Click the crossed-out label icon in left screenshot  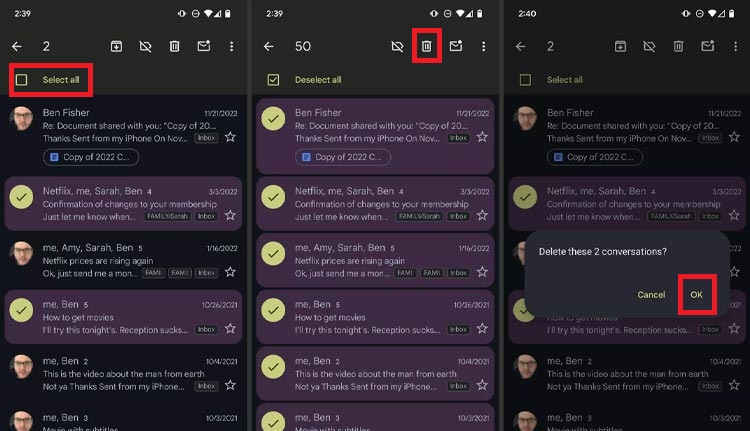tap(145, 46)
